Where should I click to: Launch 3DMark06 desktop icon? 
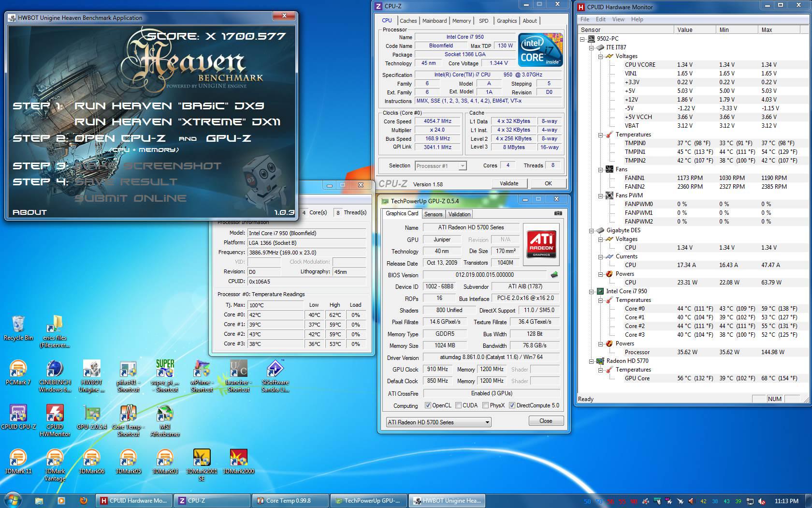[x=91, y=462]
